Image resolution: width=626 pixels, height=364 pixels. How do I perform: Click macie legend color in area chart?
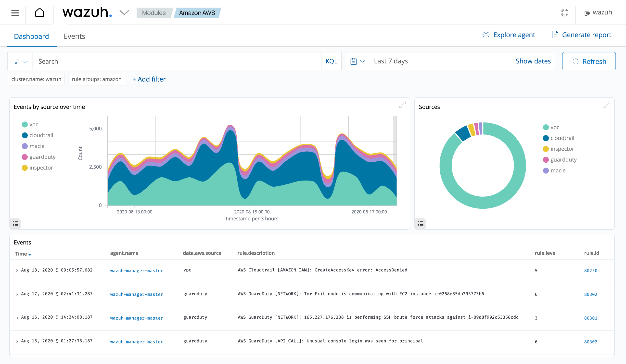coord(25,146)
